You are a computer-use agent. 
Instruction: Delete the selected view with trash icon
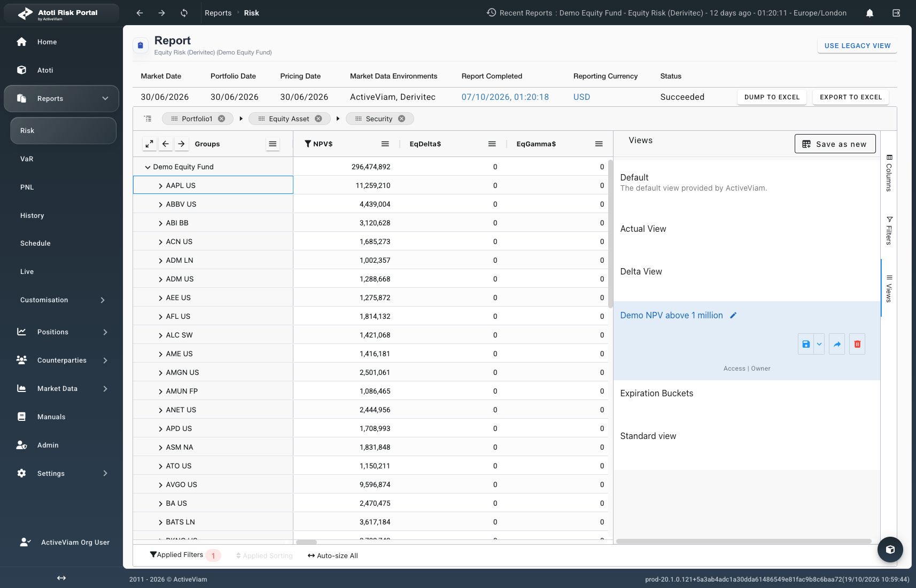point(857,344)
